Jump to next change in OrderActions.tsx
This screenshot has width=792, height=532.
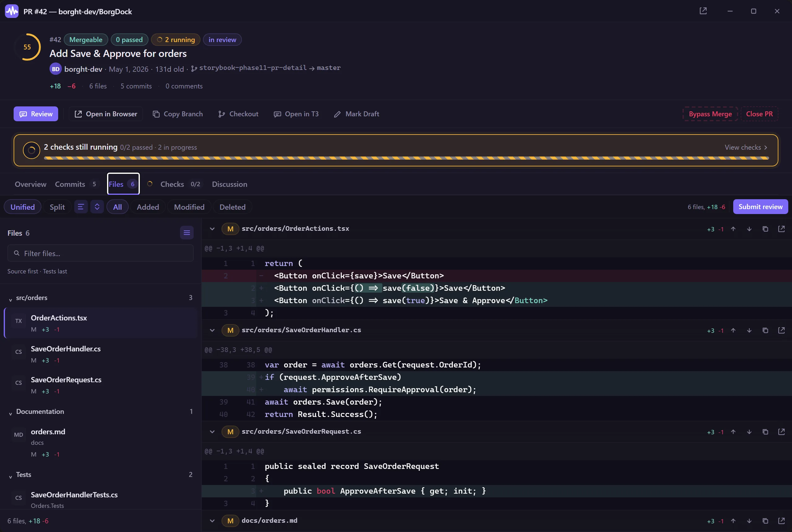(749, 229)
